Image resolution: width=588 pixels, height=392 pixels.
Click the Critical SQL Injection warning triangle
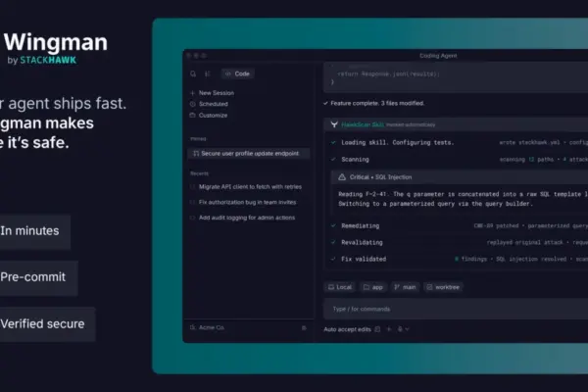tap(342, 177)
